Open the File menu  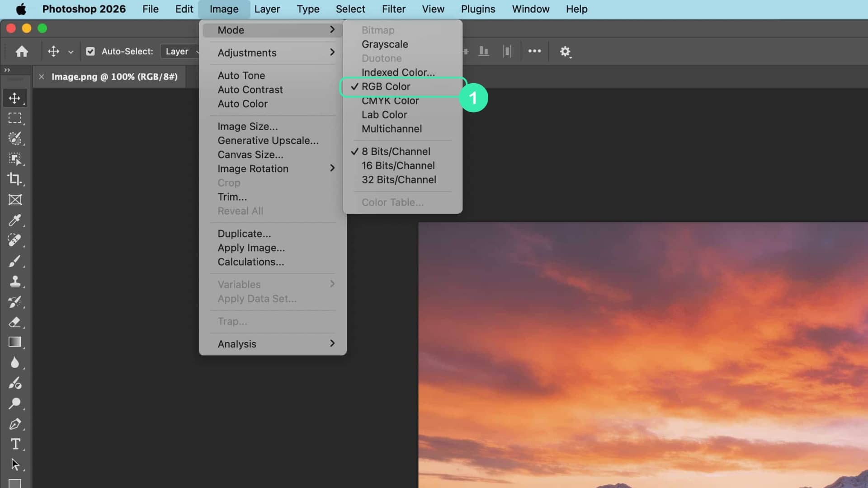[x=150, y=9]
